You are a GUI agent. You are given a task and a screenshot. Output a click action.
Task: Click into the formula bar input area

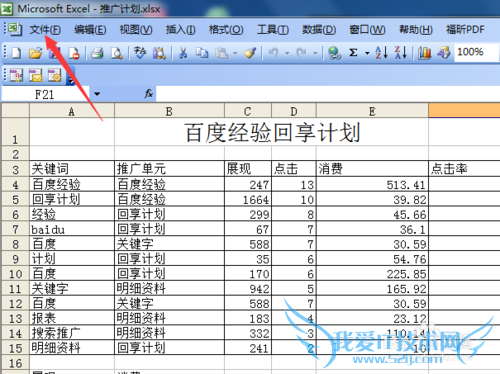pos(328,94)
